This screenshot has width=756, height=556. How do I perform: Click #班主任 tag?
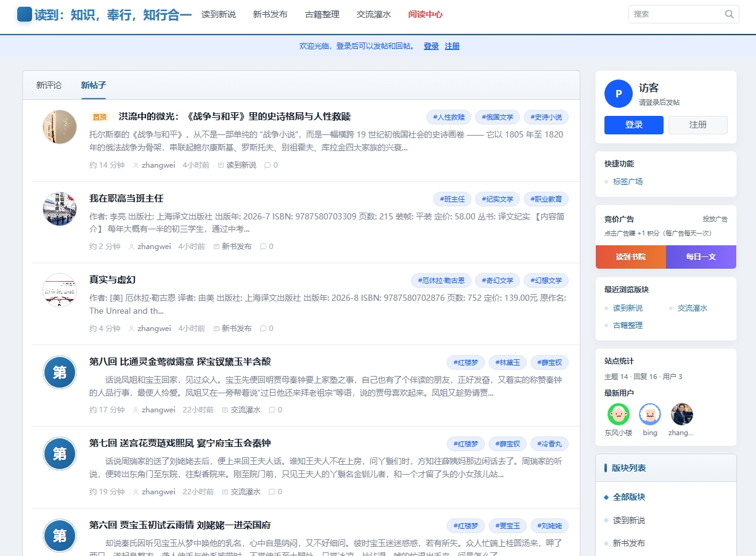pyautogui.click(x=452, y=199)
